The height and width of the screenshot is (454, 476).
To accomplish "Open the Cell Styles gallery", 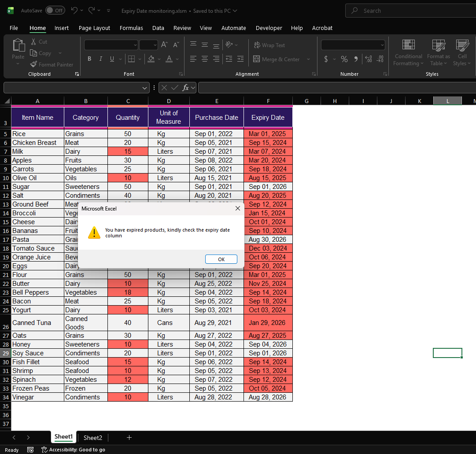I will (x=461, y=52).
